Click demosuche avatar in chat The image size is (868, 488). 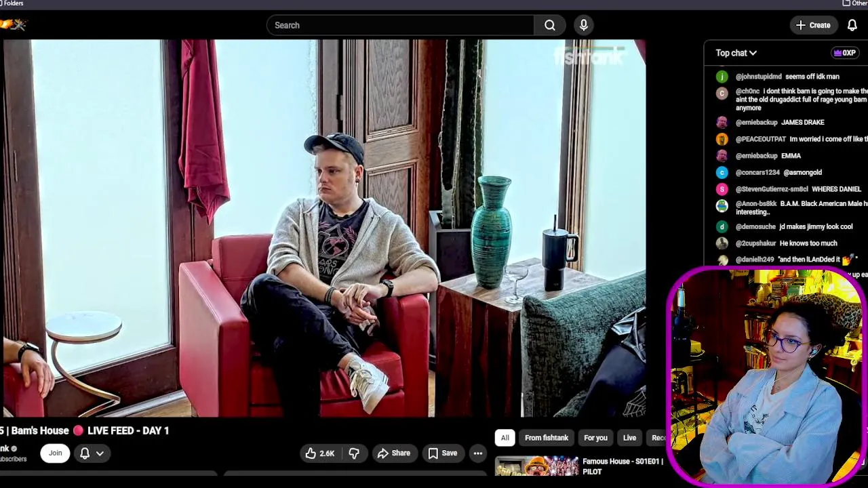point(722,226)
